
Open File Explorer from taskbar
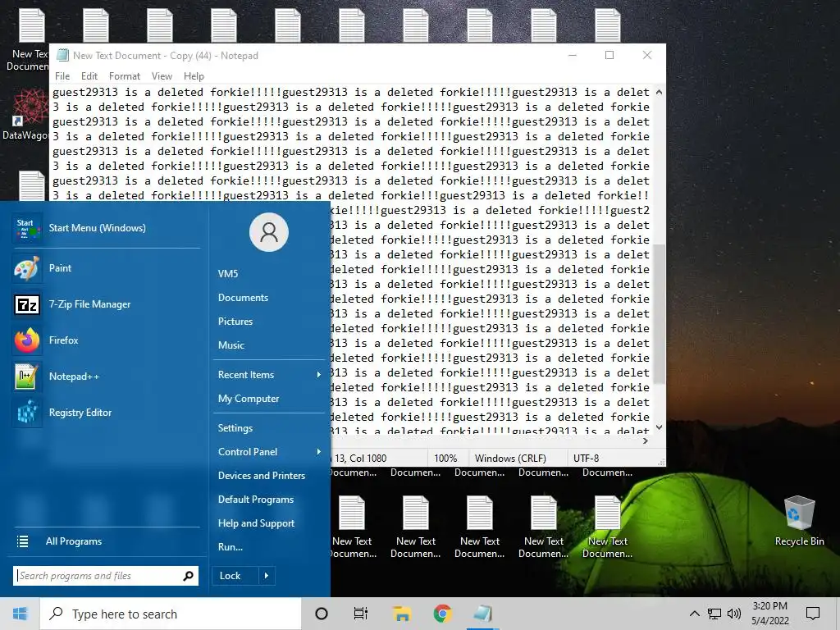[x=402, y=614]
